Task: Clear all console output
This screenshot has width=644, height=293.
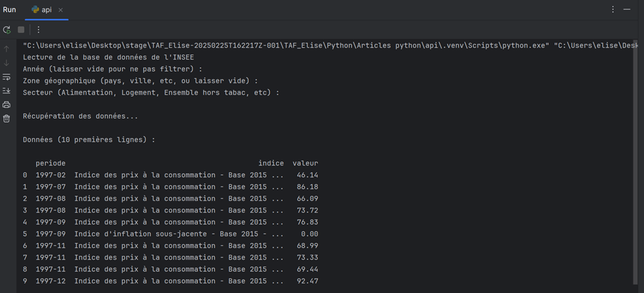Action: click(x=6, y=119)
